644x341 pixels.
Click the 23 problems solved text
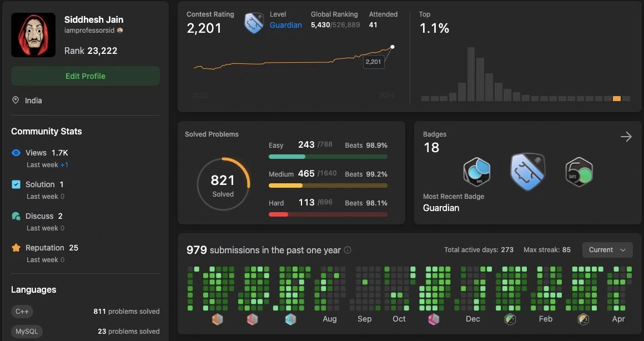pos(129,331)
